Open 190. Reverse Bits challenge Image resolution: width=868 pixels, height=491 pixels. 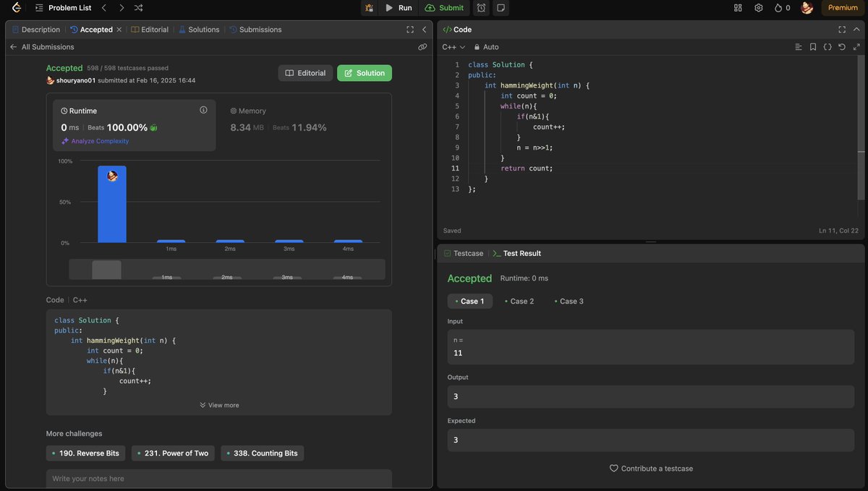click(86, 453)
